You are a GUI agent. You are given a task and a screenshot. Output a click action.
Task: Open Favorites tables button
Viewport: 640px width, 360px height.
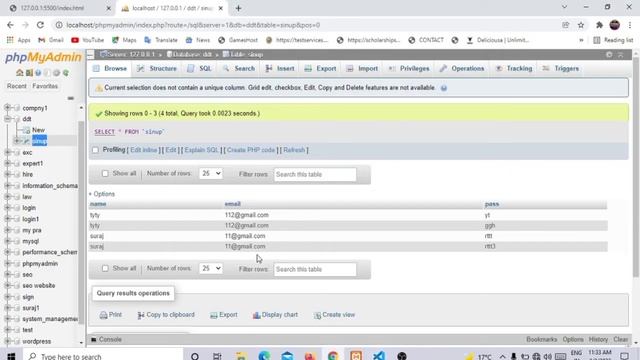(x=45, y=86)
